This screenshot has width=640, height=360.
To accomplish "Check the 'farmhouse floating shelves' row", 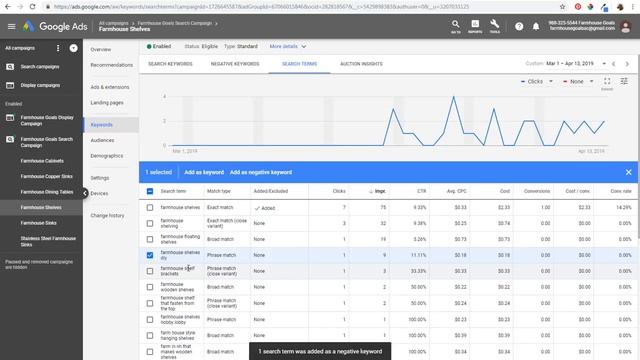I will [150, 239].
